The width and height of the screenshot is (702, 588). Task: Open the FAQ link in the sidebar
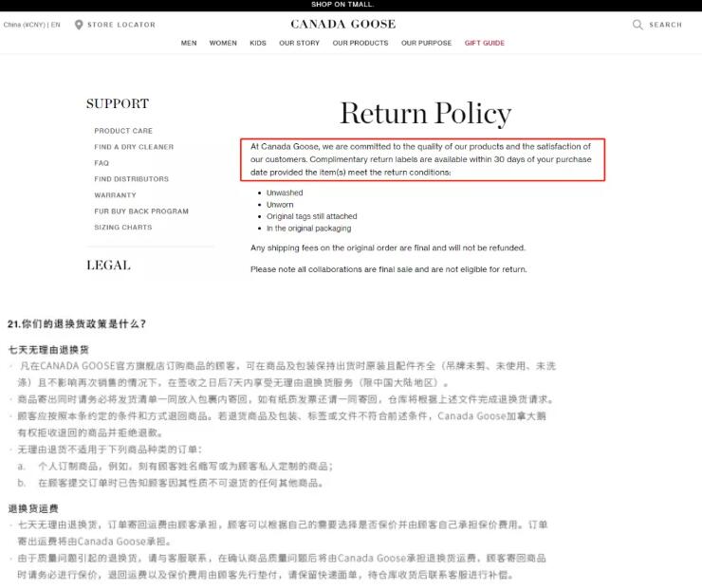tap(102, 163)
